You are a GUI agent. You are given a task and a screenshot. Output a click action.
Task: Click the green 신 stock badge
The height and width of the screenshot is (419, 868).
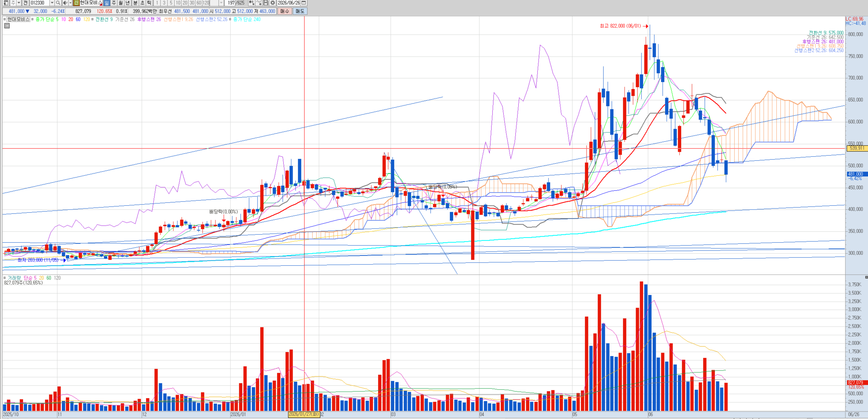tap(76, 3)
